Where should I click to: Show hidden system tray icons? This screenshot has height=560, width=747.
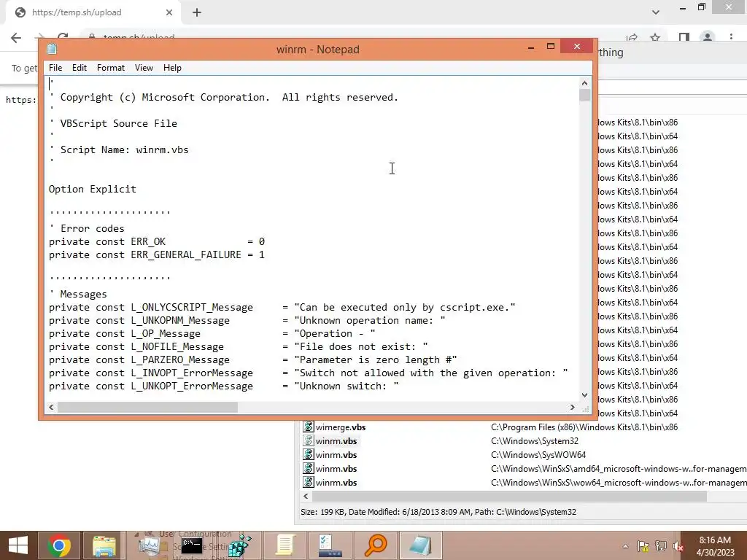(625, 546)
